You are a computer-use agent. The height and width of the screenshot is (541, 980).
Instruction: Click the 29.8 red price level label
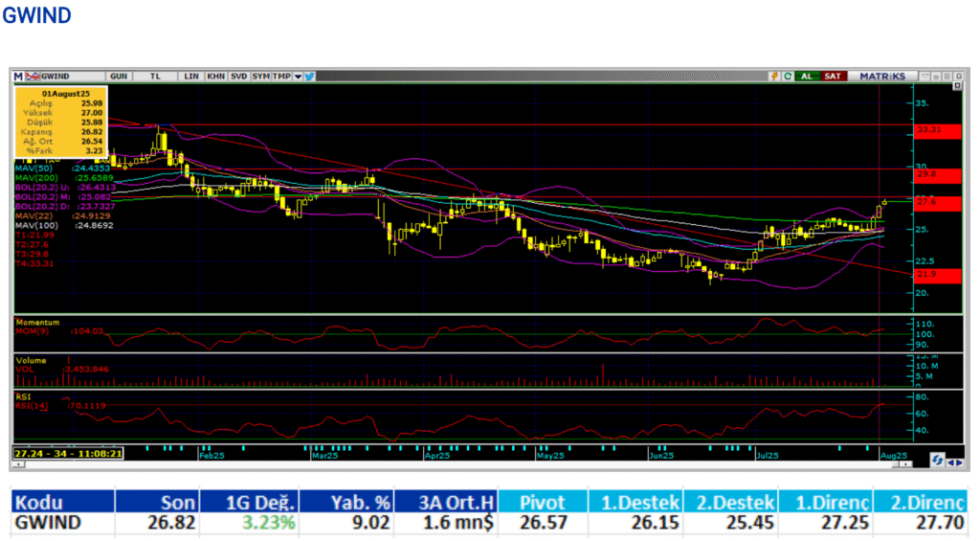pos(938,175)
